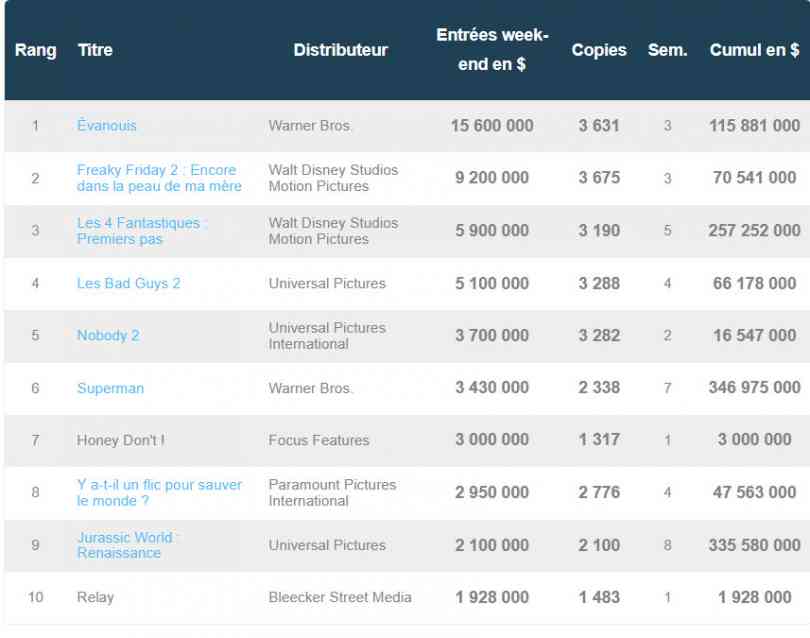
Task: Click cumulative total 16 547 000
Action: click(x=754, y=335)
